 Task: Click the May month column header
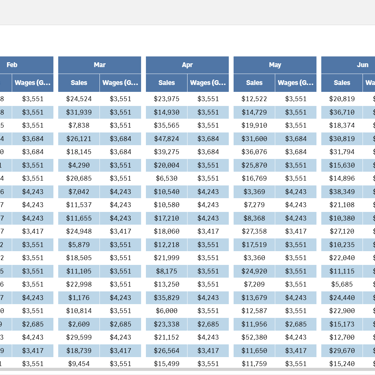275,65
